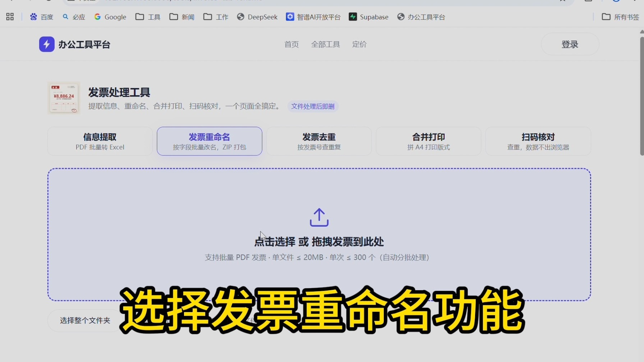Click the upload arrow icon

click(x=319, y=218)
